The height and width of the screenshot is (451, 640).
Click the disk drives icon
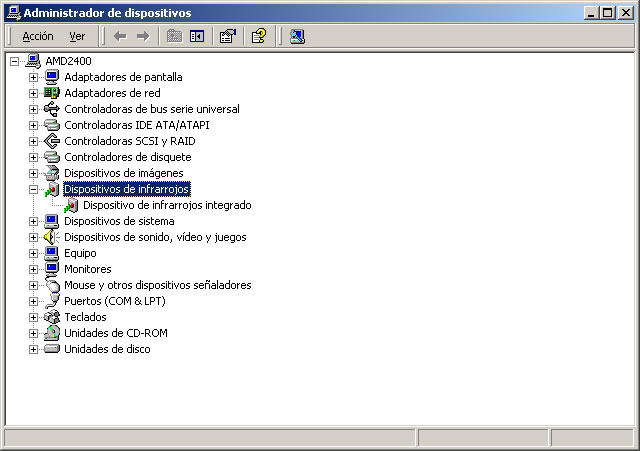(x=52, y=349)
